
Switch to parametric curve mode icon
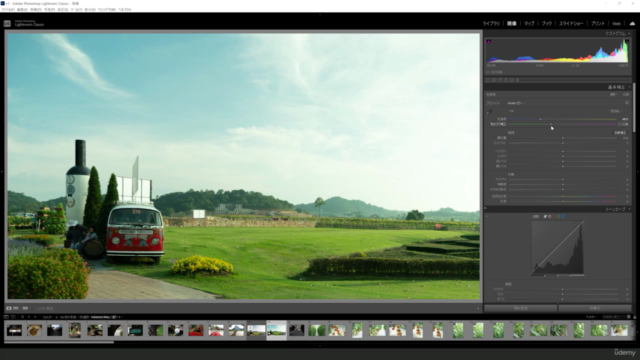coord(545,216)
